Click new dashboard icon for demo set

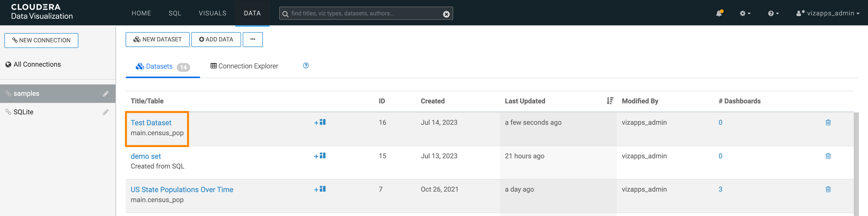tap(320, 156)
